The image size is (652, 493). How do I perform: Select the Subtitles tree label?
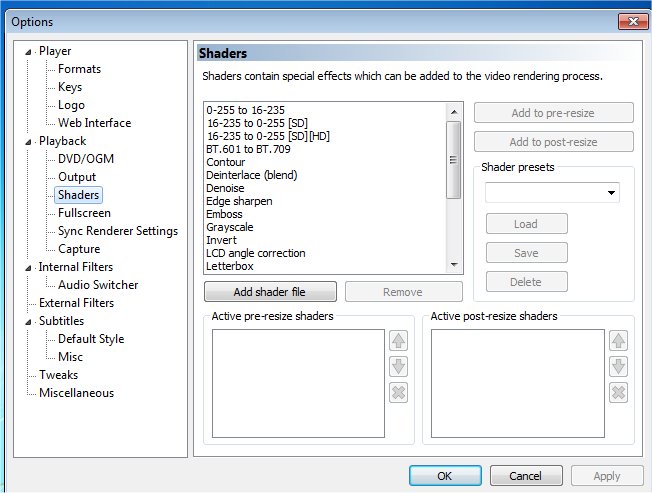(x=62, y=321)
